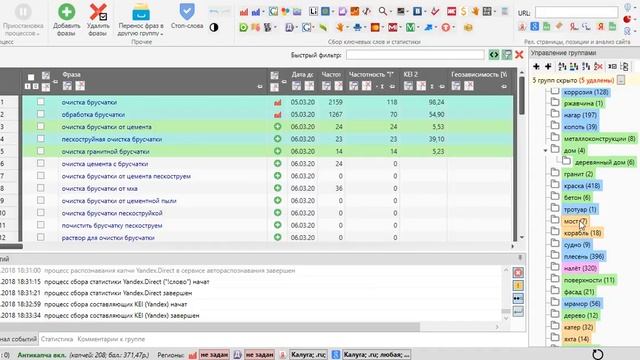This screenshot has width=640, height=360.
Task: Click the circular refresh icon in status bar
Action: tap(598, 354)
